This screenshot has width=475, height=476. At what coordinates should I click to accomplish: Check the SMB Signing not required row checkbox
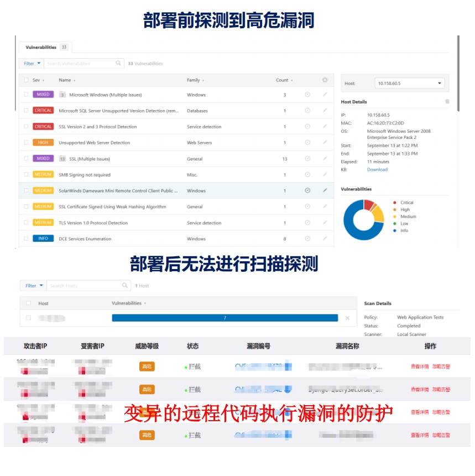[x=25, y=174]
